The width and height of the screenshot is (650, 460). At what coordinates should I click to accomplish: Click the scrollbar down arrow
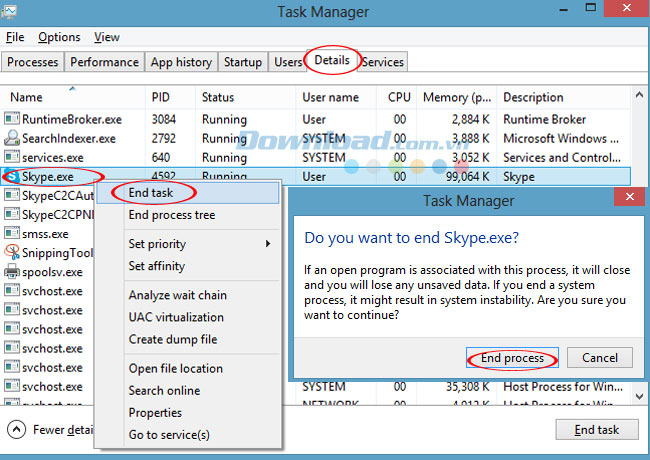639,397
